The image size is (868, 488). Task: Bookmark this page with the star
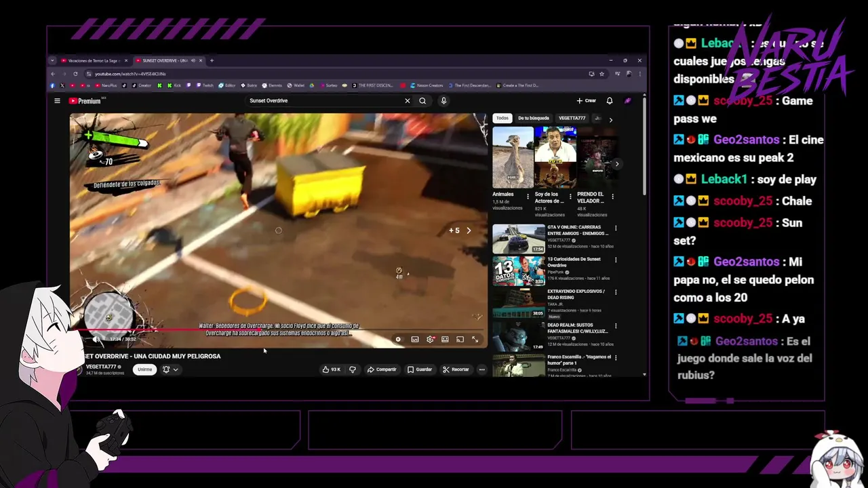coord(601,74)
